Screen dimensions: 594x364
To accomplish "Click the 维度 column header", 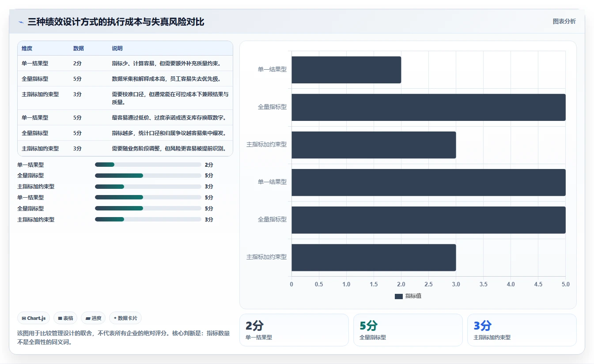I will pyautogui.click(x=27, y=49).
